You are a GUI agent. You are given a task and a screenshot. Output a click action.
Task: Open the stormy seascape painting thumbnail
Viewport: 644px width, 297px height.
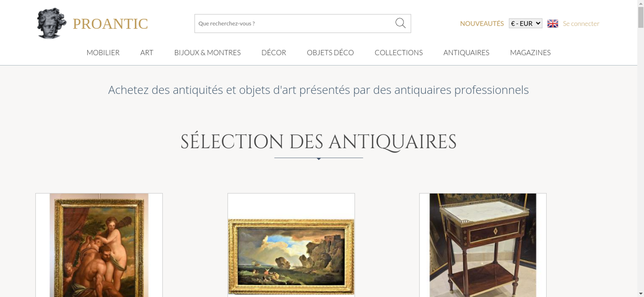[x=291, y=245]
